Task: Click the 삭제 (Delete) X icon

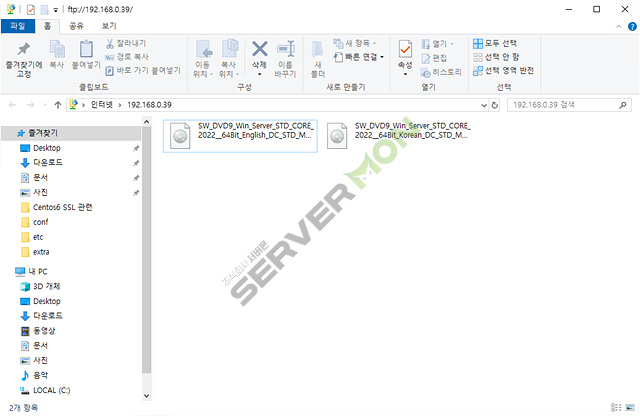Action: [259, 50]
